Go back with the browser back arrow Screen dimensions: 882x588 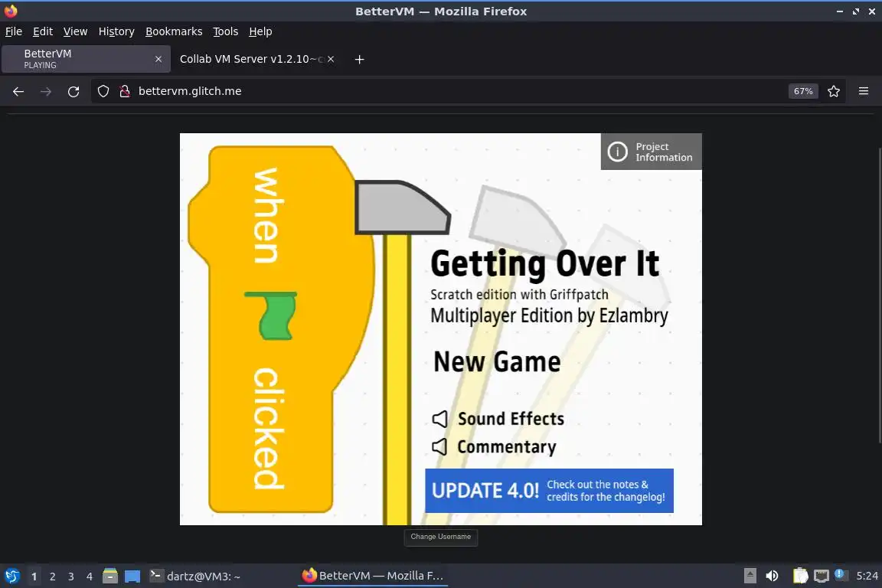click(x=18, y=91)
